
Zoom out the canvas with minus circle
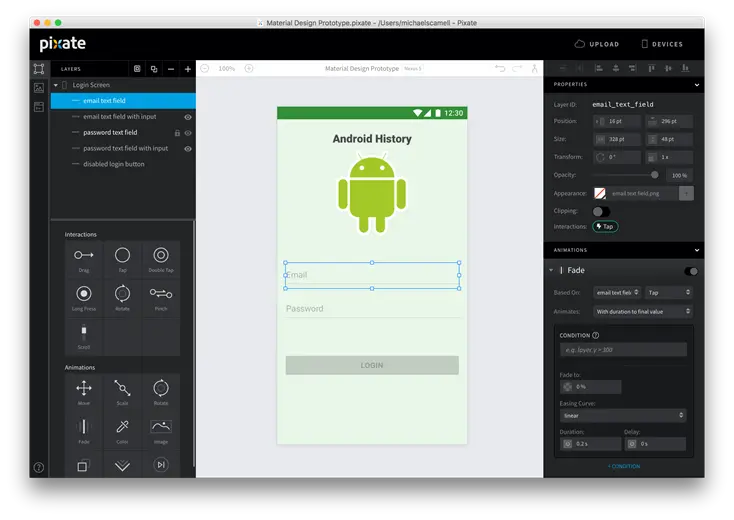(205, 68)
